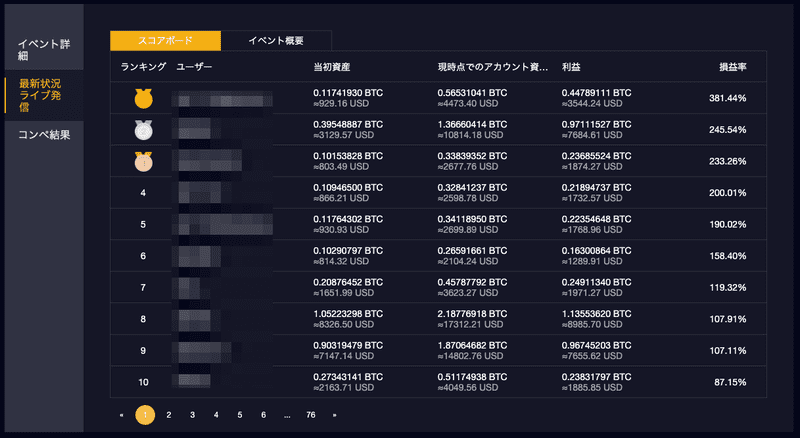Jump to last page 76
800x438 pixels.
click(x=311, y=415)
